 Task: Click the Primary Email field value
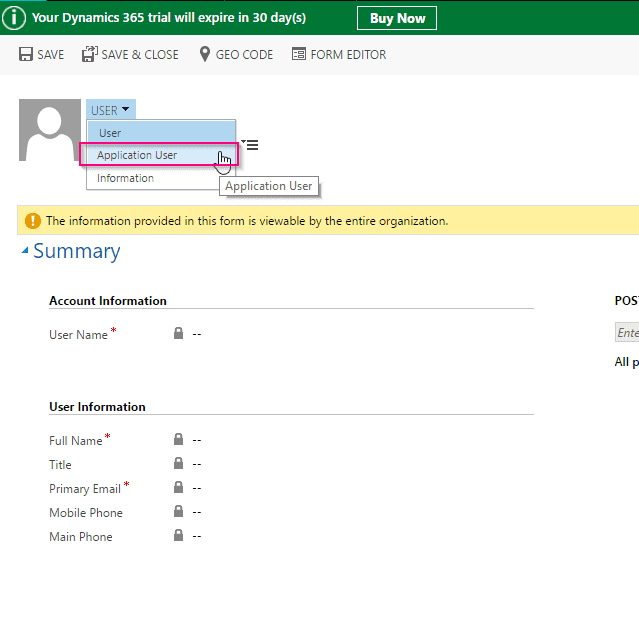coord(197,488)
